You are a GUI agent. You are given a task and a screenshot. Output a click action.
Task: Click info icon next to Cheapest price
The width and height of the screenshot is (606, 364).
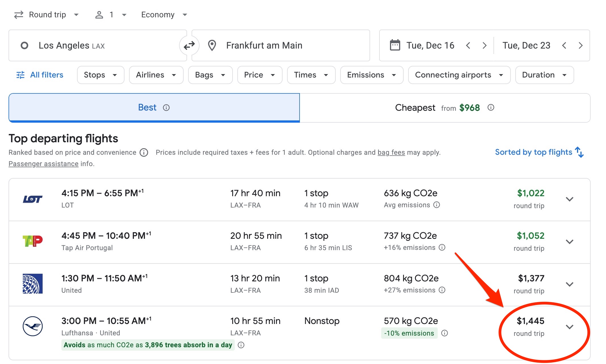pos(491,108)
